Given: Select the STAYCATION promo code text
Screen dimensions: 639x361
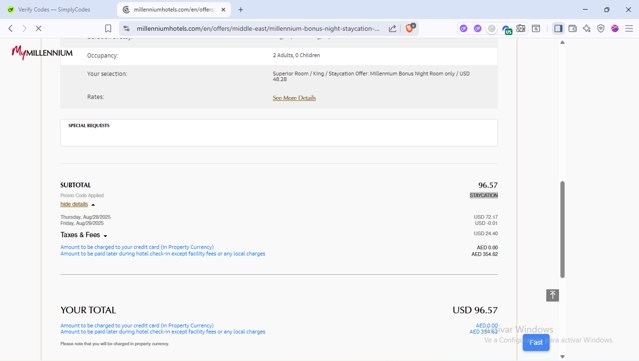Looking at the screenshot, I should [x=484, y=195].
